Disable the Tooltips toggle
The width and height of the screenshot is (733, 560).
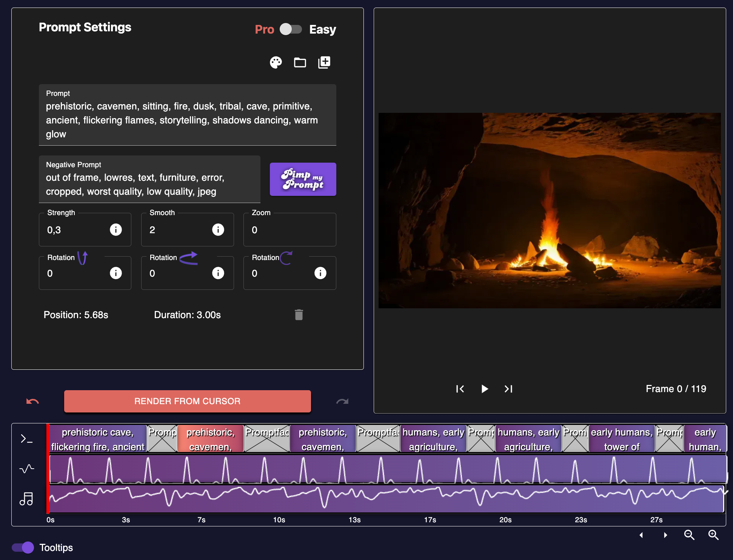point(23,548)
